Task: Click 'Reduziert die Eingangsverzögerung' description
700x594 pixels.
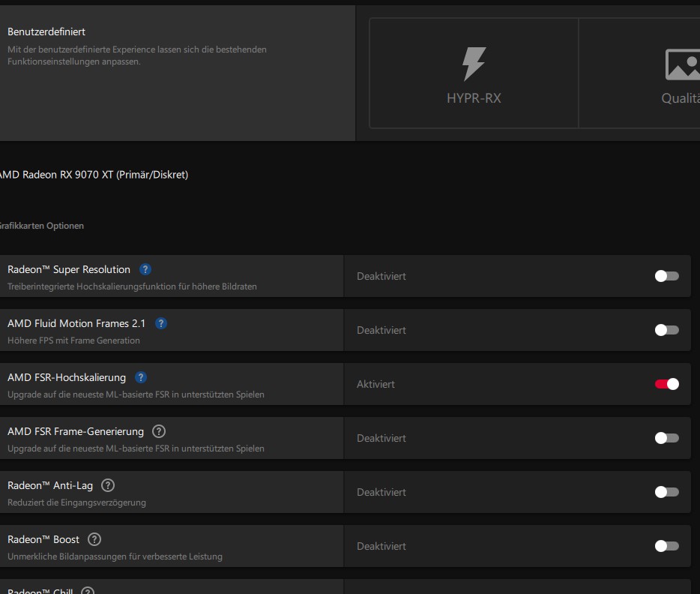Action: [x=76, y=503]
